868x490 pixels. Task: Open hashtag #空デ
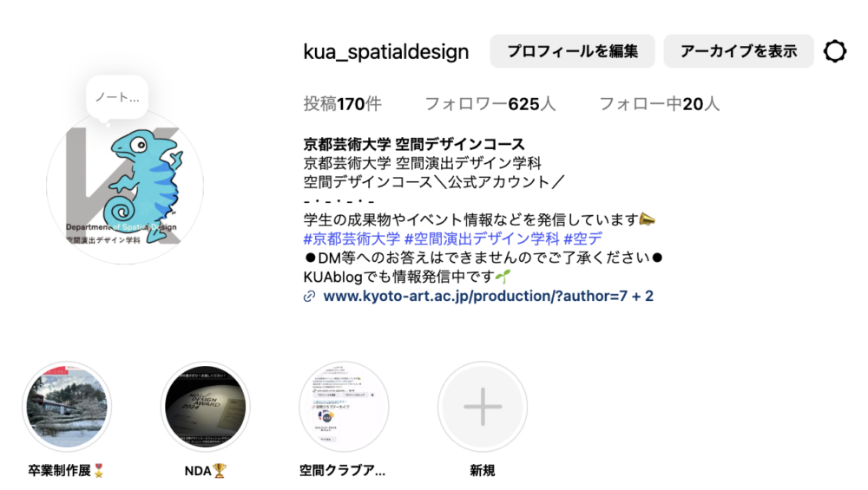(583, 238)
